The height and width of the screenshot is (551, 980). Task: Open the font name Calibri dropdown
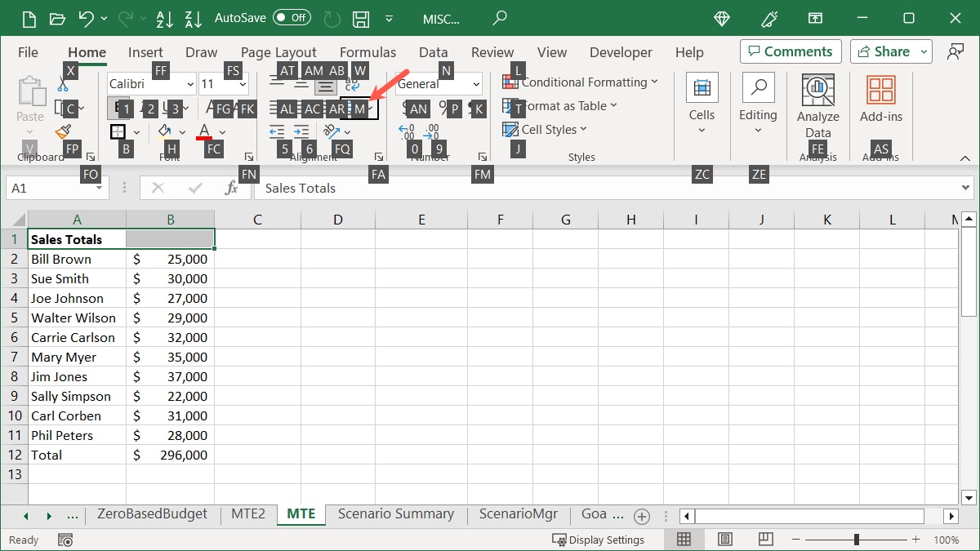coord(189,84)
